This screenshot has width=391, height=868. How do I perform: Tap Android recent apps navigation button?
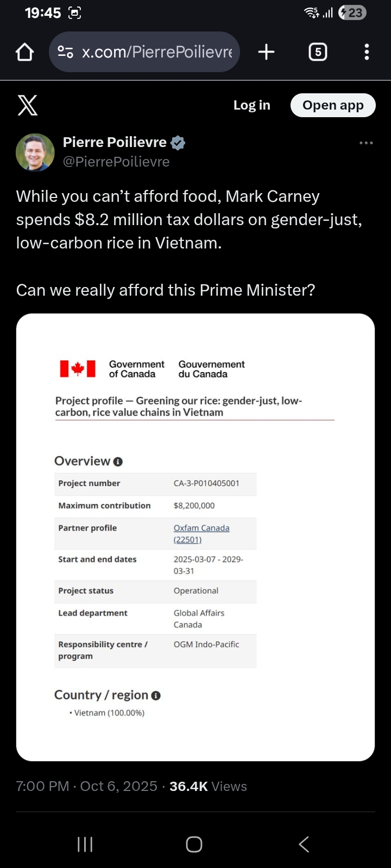85,844
